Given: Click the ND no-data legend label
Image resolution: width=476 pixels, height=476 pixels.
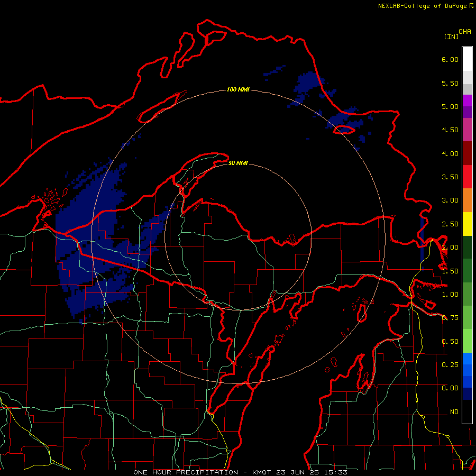Looking at the screenshot, I should point(454,412).
